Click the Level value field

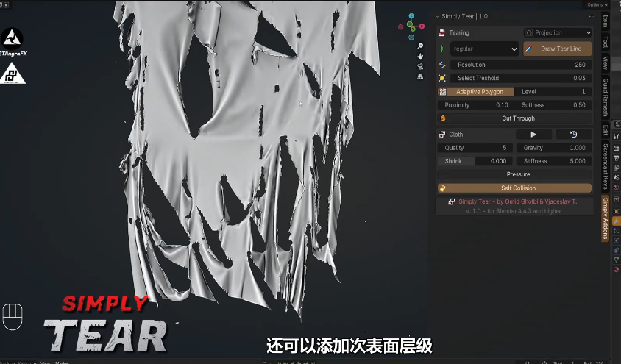tap(553, 92)
